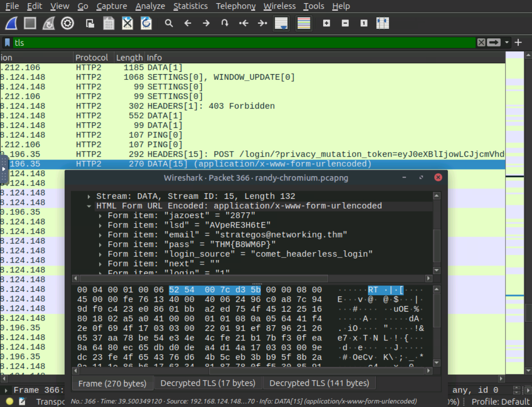This screenshot has width=532, height=407.
Task: Open the Statistics menu
Action: 190,6
